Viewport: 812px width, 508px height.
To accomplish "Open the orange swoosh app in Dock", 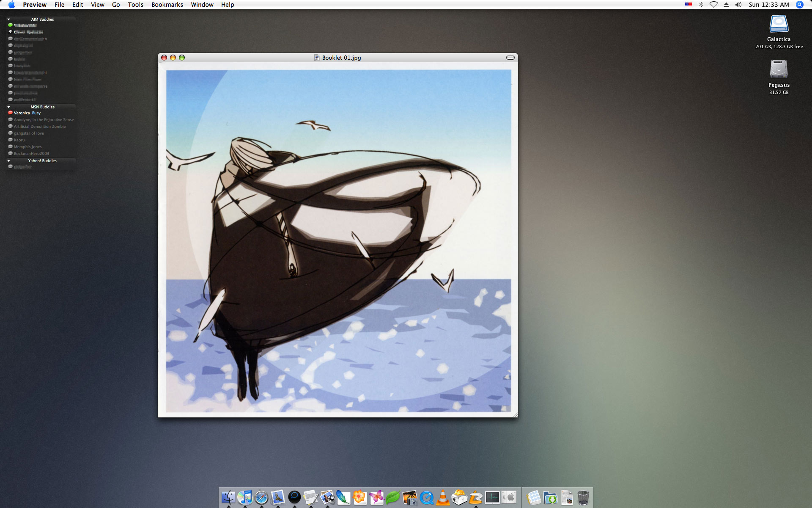I will (x=476, y=497).
